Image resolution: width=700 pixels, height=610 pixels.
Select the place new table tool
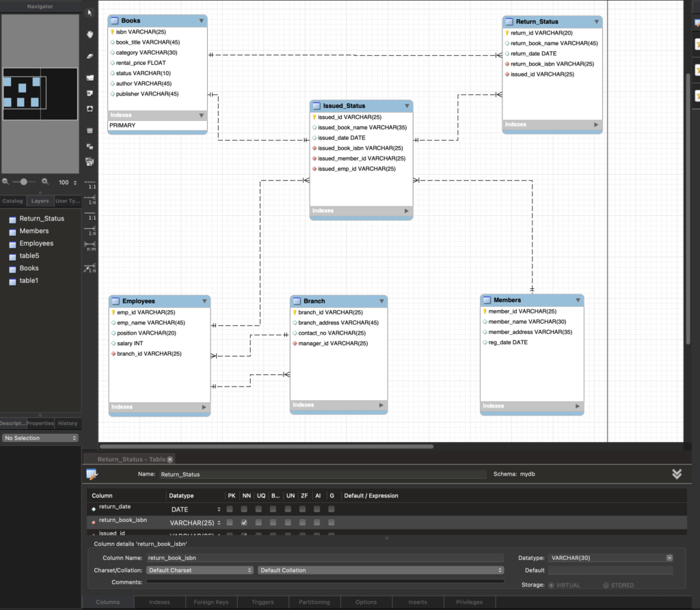coord(90,130)
